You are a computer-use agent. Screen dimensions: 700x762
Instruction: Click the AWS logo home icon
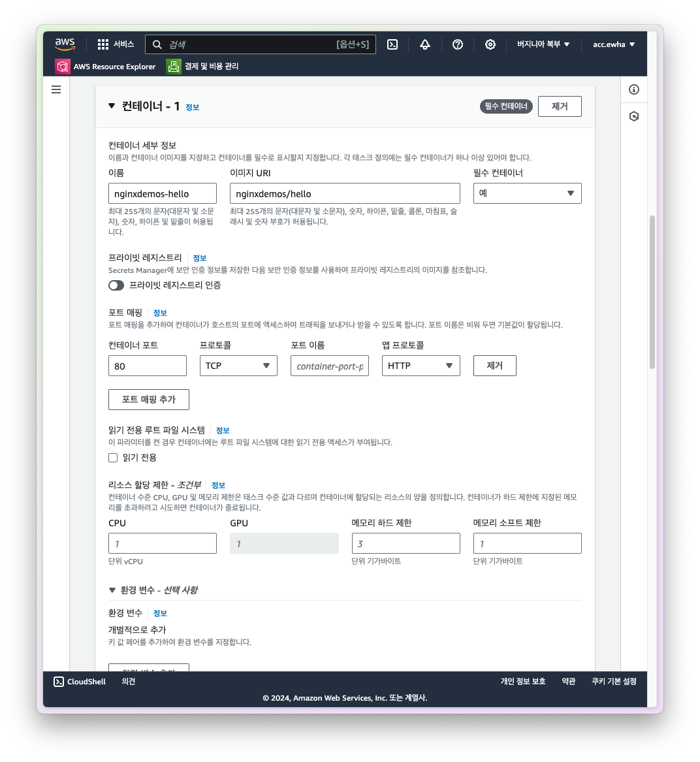pyautogui.click(x=65, y=44)
